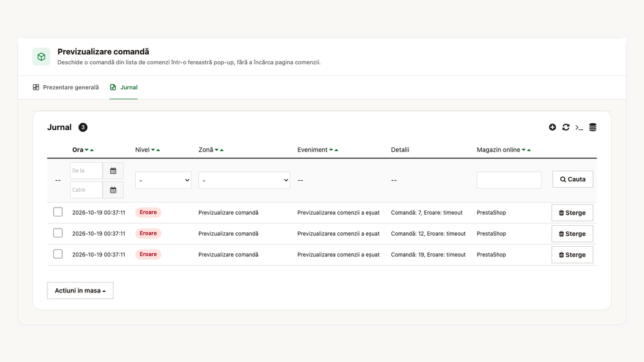Screen dimensions: 644x362
Task: Select the Jurnal tab
Action: click(124, 87)
